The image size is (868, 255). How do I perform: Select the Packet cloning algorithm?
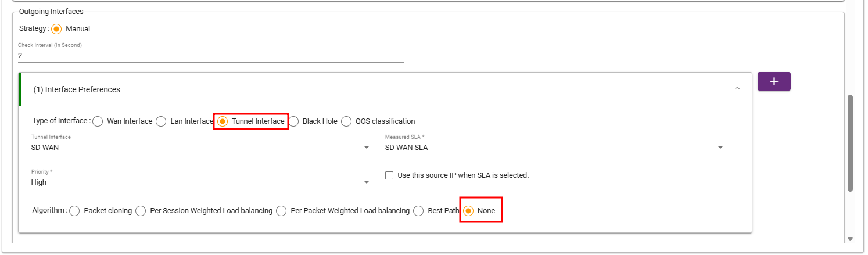point(74,211)
